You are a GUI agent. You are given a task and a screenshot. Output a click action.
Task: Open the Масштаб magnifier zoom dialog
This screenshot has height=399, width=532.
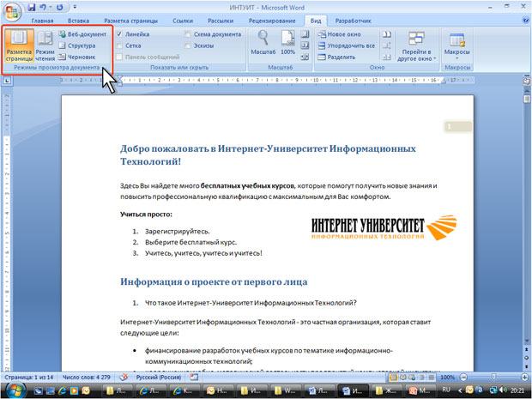[263, 42]
